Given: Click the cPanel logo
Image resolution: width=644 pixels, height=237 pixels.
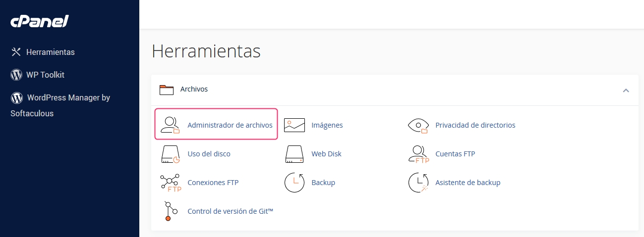Looking at the screenshot, I should pos(40,21).
